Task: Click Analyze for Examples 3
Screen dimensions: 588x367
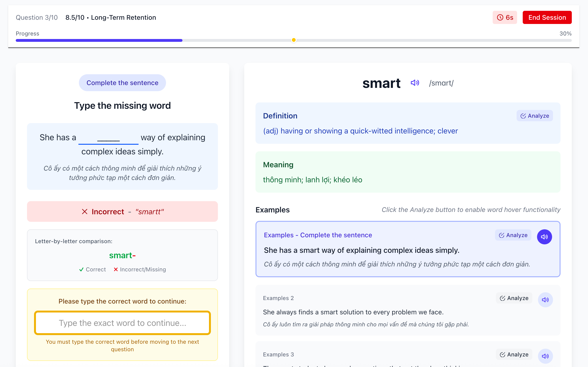Action: (x=514, y=354)
